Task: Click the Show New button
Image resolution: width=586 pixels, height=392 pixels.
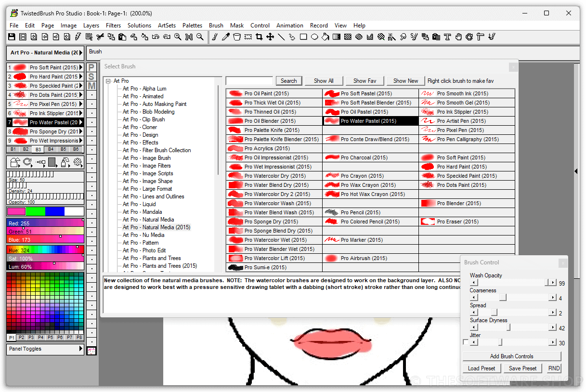Action: [405, 81]
